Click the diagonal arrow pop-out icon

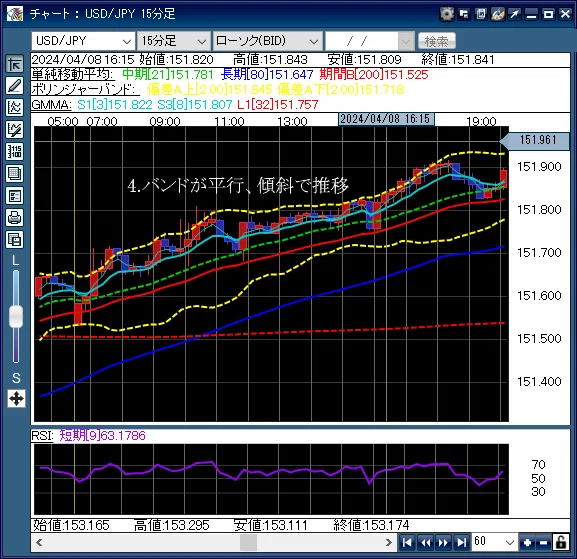[514, 14]
